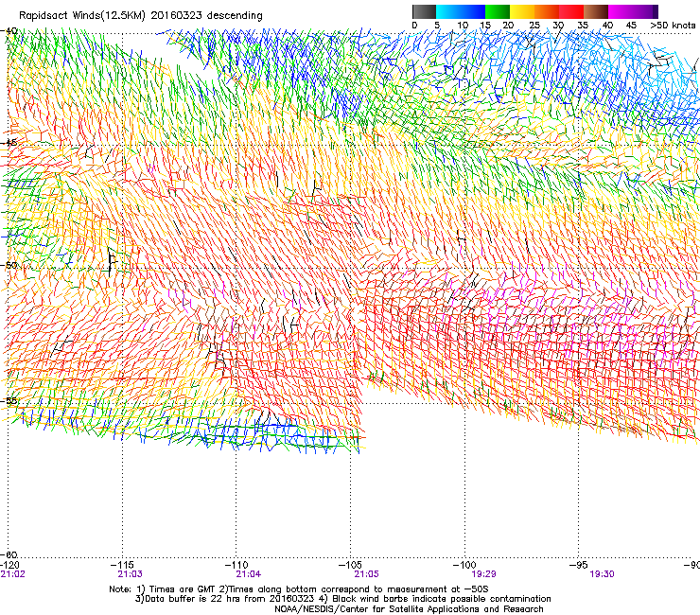This screenshot has height=615, width=700.
Task: Click the -60 latitude axis label
Action: click(x=9, y=554)
